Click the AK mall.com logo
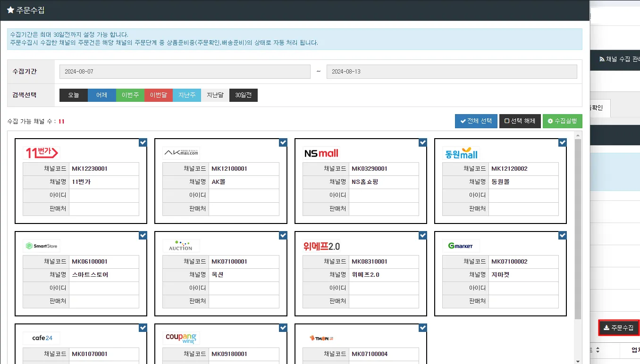This screenshot has width=640, height=364. 181,153
